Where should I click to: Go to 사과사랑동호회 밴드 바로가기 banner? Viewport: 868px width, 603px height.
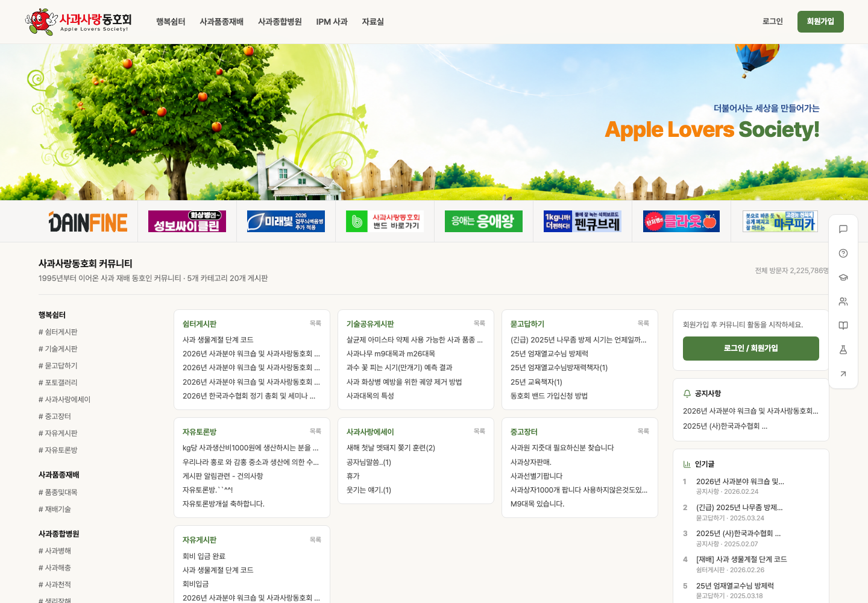[385, 221]
